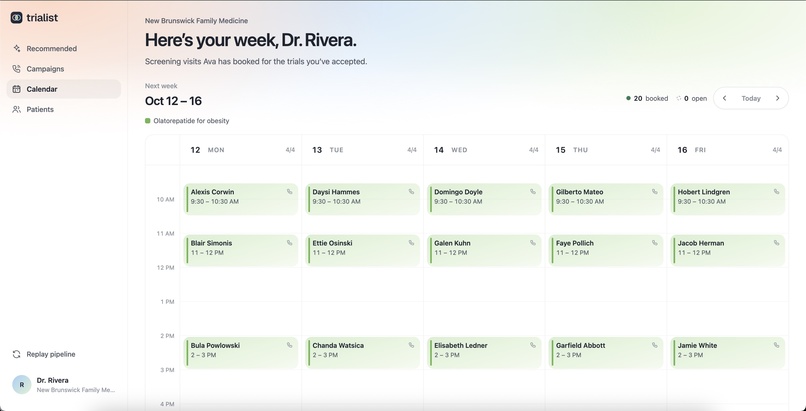Click the green booked status dot

click(x=628, y=98)
